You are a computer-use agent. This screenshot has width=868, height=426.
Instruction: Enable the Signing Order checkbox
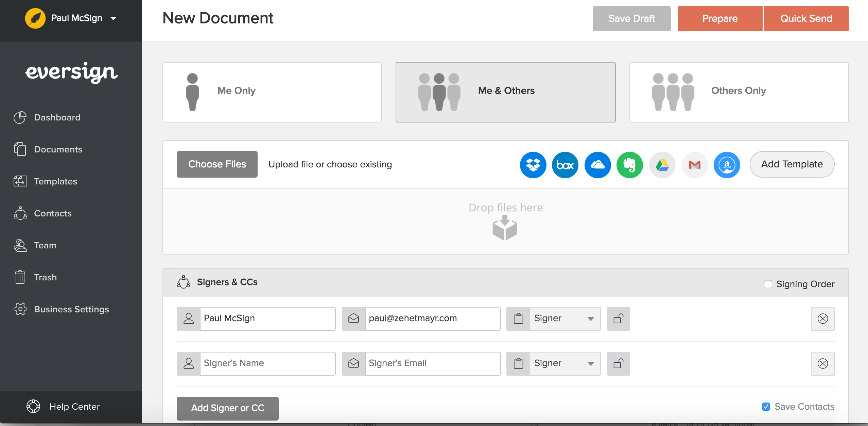coord(768,284)
